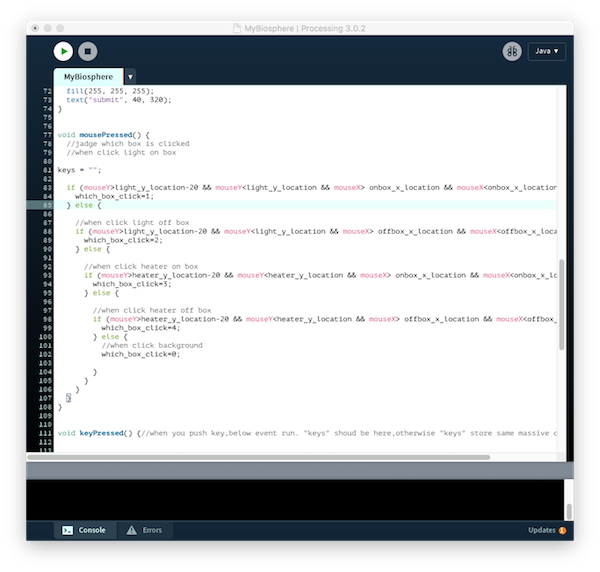Click the comment '//when click heater off box'

click(152, 310)
